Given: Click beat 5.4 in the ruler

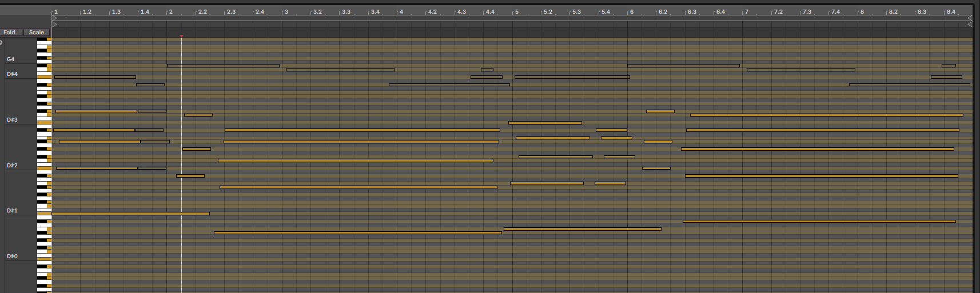Looking at the screenshot, I should (x=605, y=11).
